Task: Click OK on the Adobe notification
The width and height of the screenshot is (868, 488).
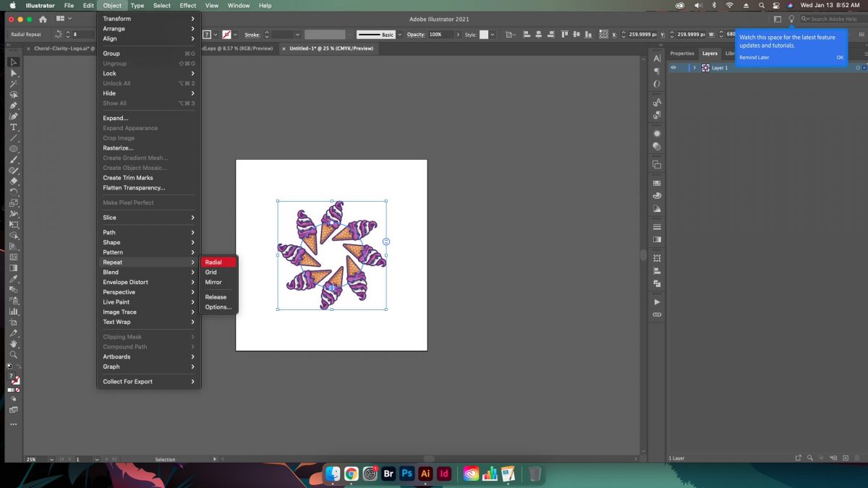Action: pos(841,57)
